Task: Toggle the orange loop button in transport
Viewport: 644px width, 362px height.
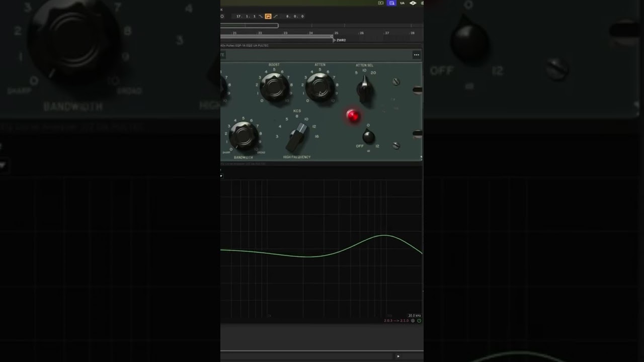Action: [268, 17]
